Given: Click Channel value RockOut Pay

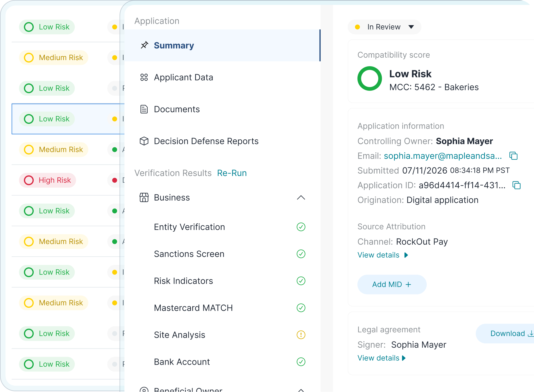Looking at the screenshot, I should tap(422, 242).
